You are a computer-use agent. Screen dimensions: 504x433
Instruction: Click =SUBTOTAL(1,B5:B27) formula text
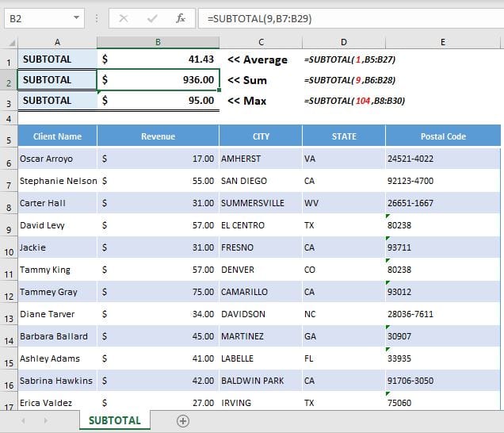(349, 59)
